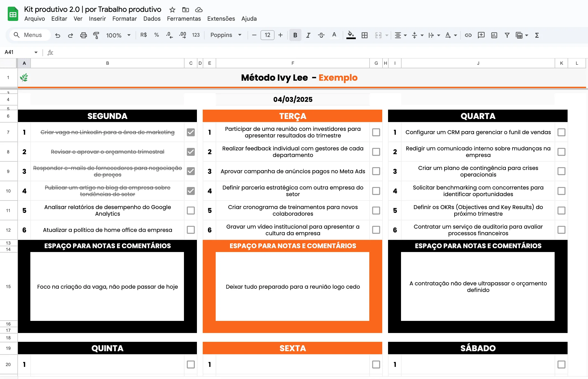Viewport: 588px width, 379px height.
Task: Search the Menus box
Action: coord(30,35)
